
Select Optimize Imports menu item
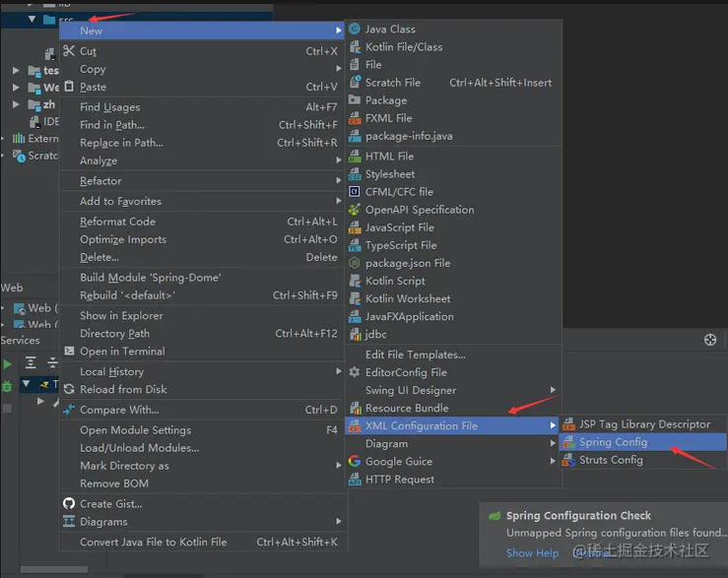202,239
